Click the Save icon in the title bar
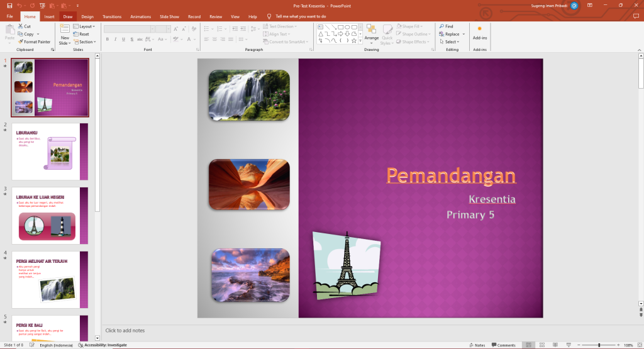 pyautogui.click(x=9, y=5)
